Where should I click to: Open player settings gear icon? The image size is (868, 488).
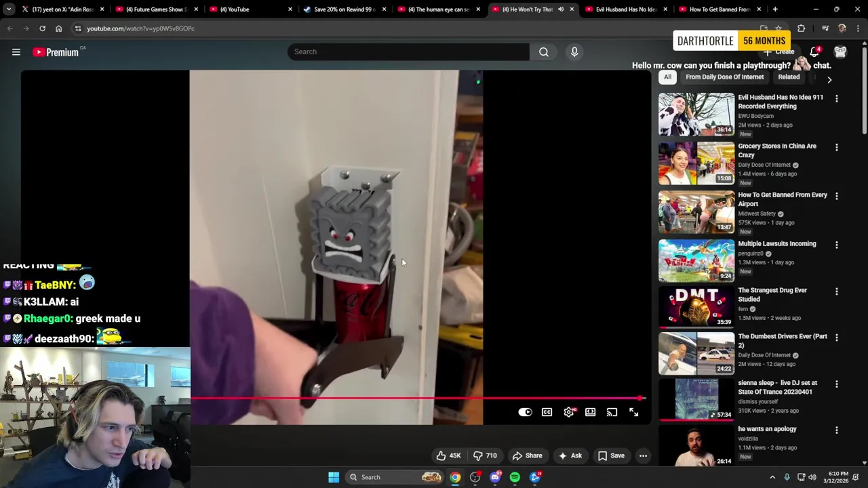569,412
